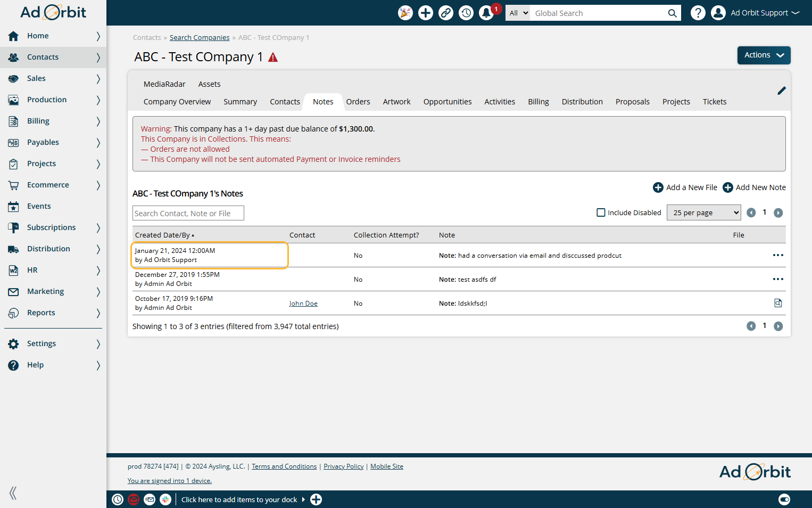Open the 25 per page dropdown

(x=703, y=212)
